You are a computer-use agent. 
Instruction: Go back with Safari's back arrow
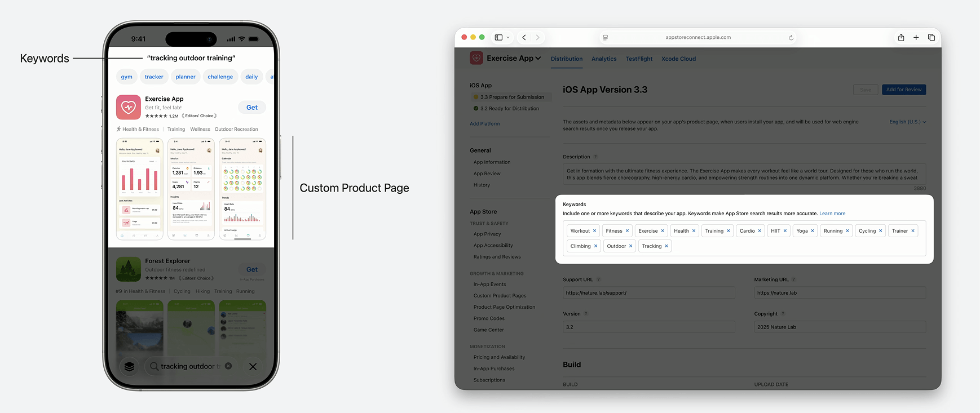point(524,38)
